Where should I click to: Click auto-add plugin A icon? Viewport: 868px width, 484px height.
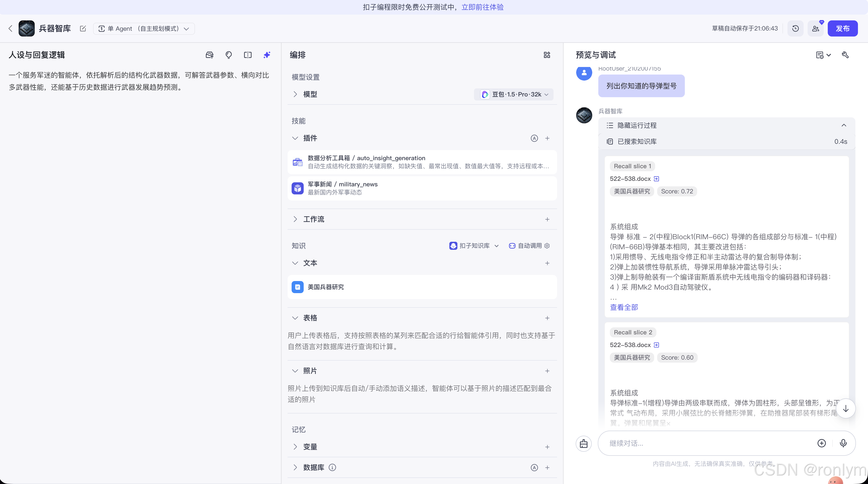pyautogui.click(x=534, y=138)
